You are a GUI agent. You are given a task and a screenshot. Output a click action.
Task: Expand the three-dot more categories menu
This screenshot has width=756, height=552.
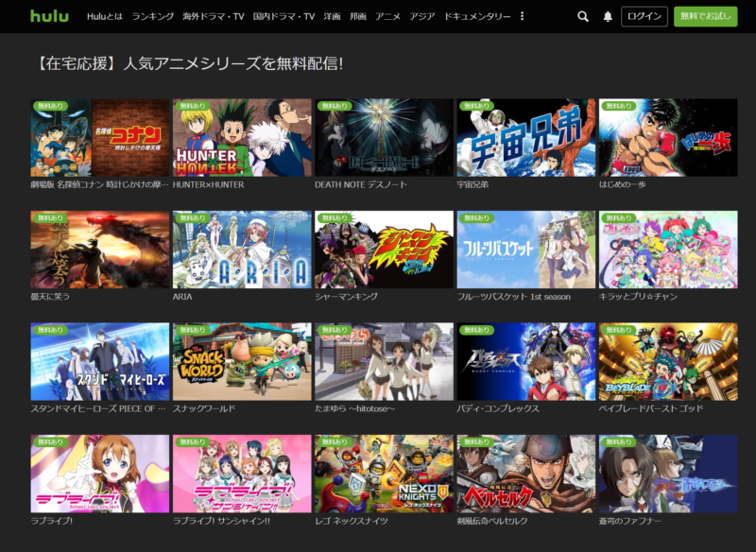coord(523,16)
